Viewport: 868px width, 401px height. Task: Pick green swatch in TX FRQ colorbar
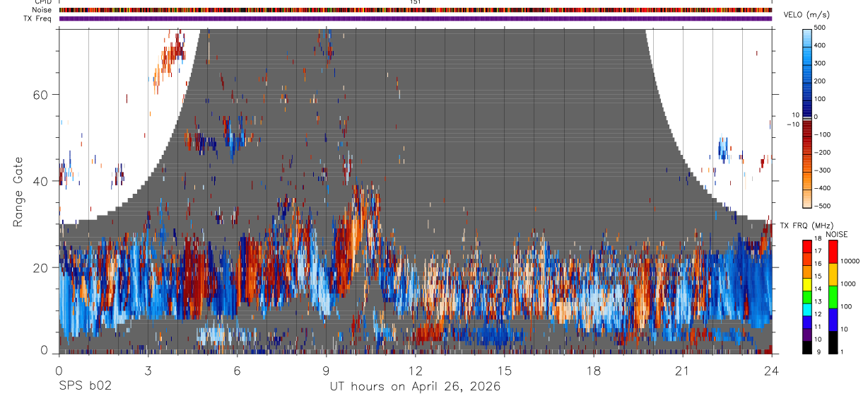(807, 296)
